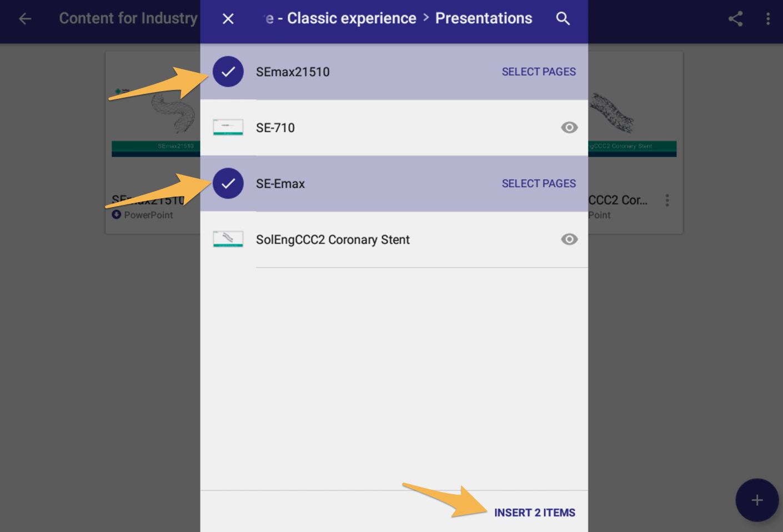The height and width of the screenshot is (532, 783).
Task: Close the presentation picker dialog
Action: [x=228, y=19]
